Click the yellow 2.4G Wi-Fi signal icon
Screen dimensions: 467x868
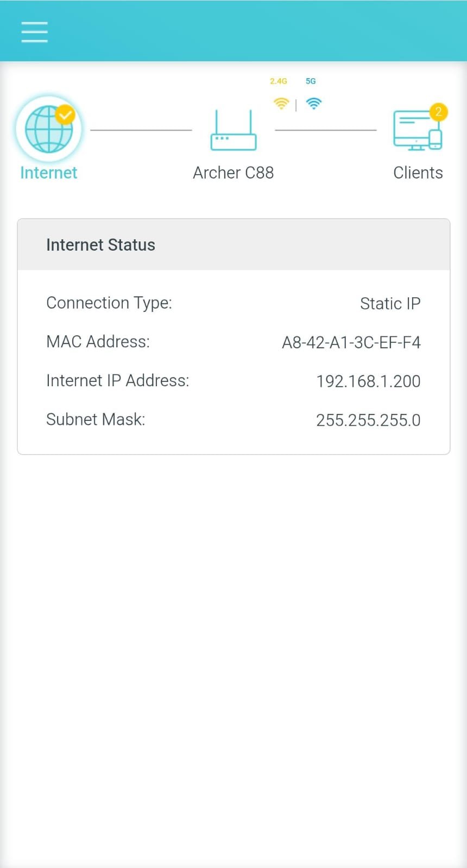click(281, 103)
